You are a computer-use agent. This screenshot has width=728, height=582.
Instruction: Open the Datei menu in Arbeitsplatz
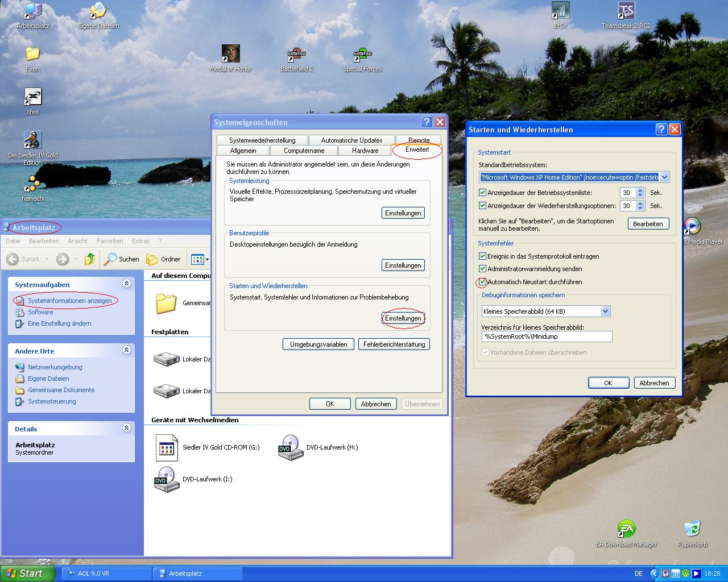(13, 241)
